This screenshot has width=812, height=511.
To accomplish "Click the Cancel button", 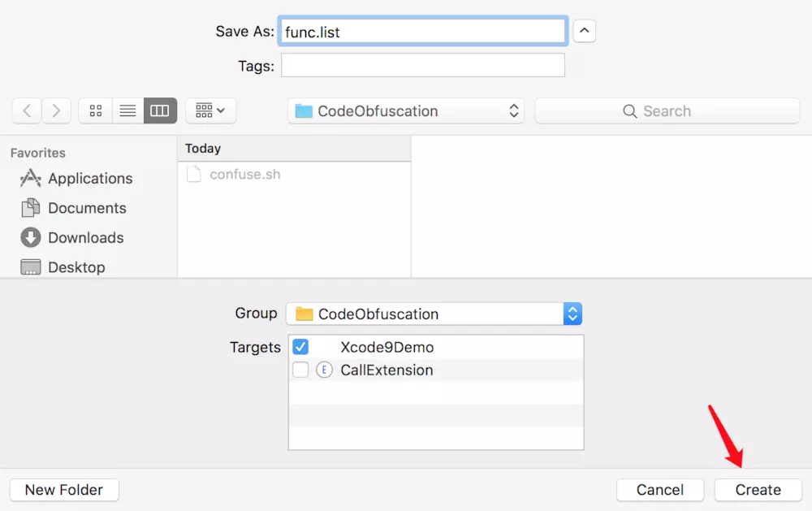I will (659, 490).
